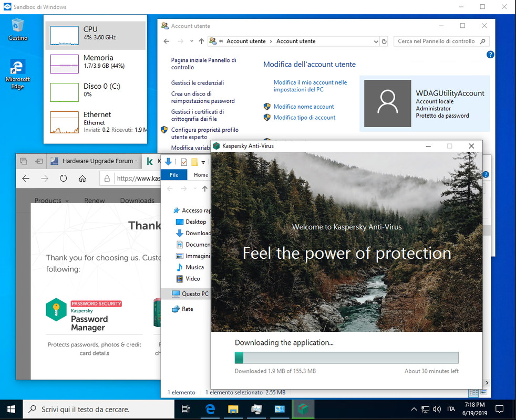Open Crea un disco di reimpostazione password
The height and width of the screenshot is (420, 516).
point(203,97)
